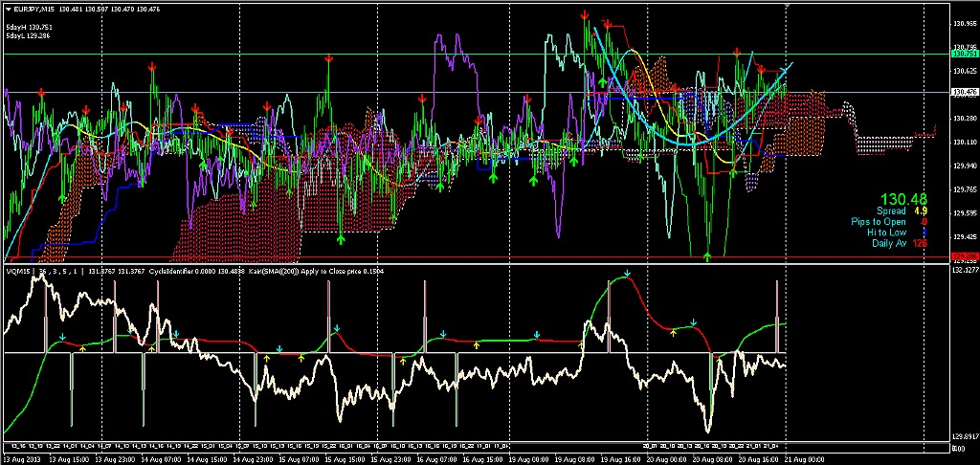Click the highest red down arrow on the chart

point(585,14)
